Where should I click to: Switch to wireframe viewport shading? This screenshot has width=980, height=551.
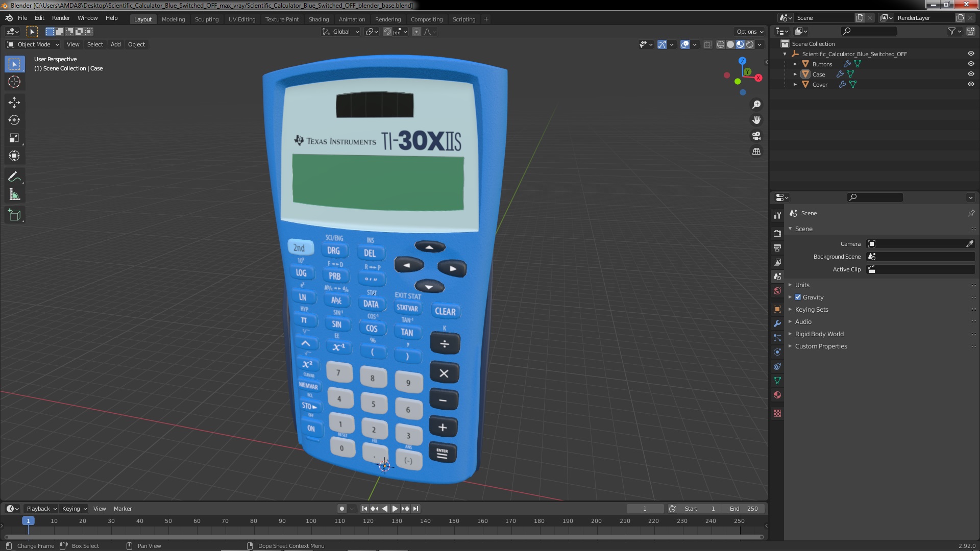[x=720, y=44]
